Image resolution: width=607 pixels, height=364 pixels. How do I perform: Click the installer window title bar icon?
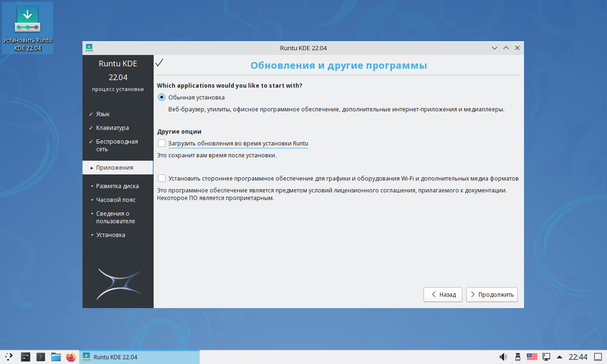coord(89,48)
